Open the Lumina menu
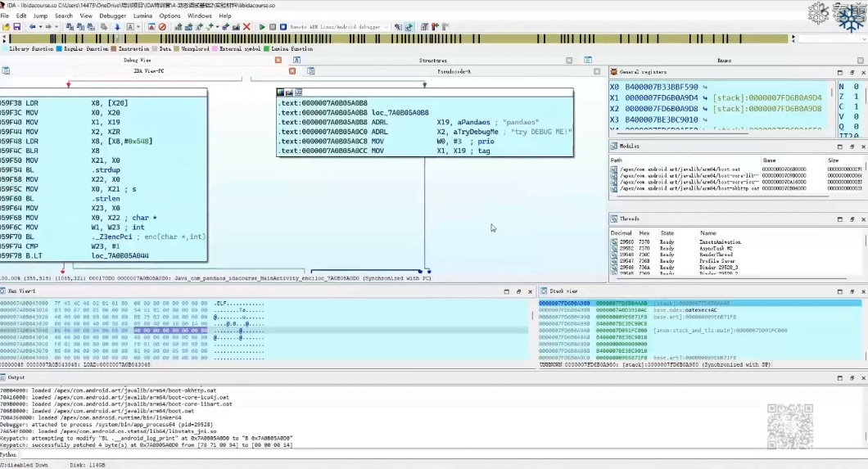This screenshot has width=868, height=469. coord(142,16)
